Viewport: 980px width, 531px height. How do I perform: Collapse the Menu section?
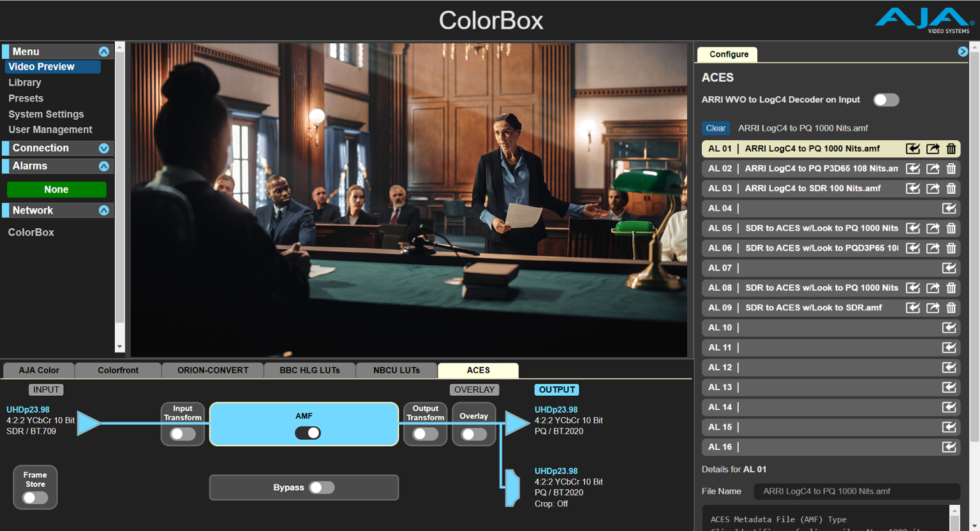(x=104, y=51)
